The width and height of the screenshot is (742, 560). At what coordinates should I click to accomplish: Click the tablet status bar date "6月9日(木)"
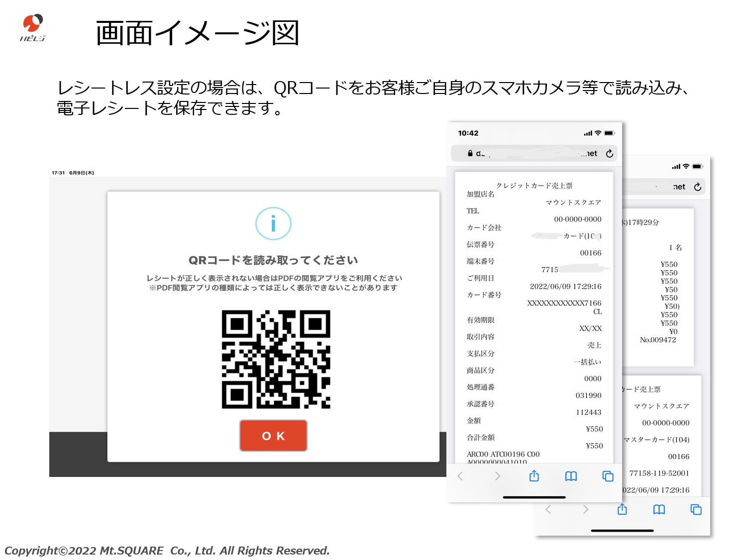pyautogui.click(x=82, y=173)
